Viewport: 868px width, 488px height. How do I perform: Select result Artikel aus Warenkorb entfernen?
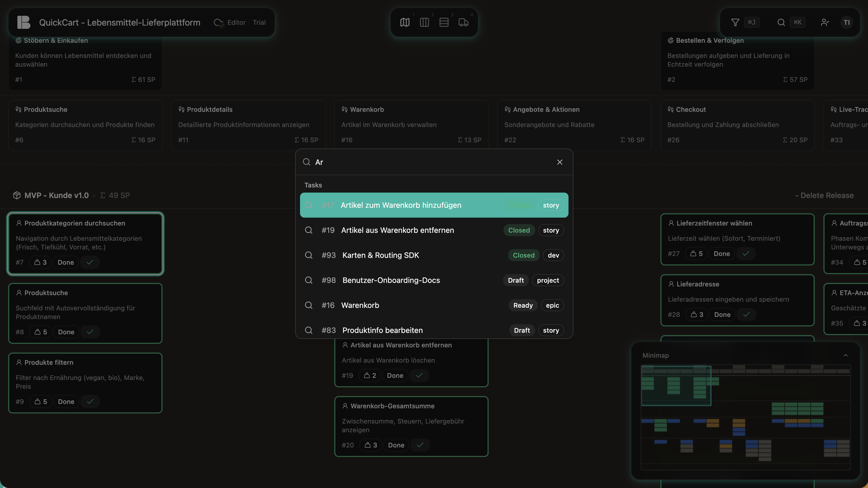397,230
